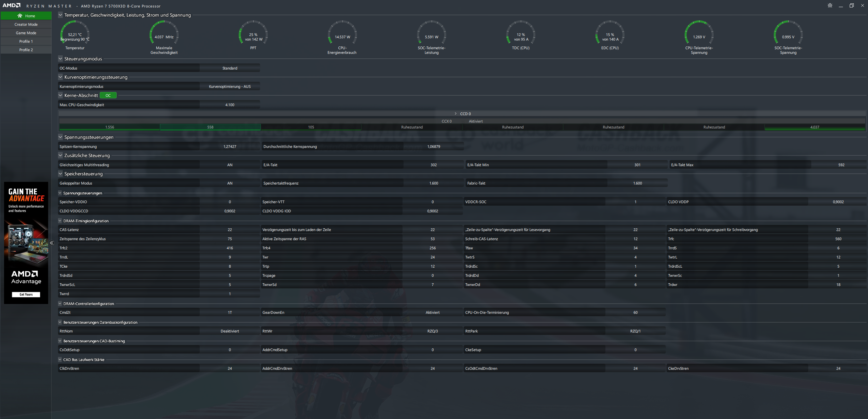Click the Max. CPU-Geschwindigkeit value field

[x=230, y=105]
